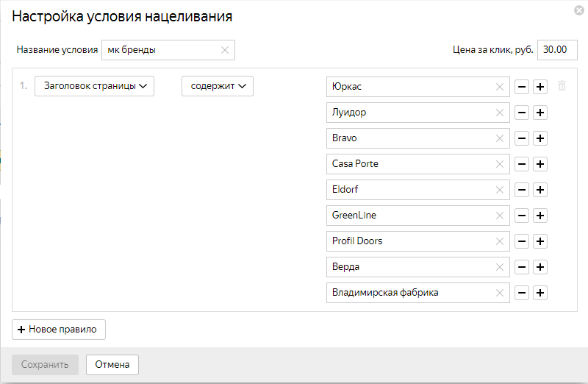Remove the Eldorf row with minus

click(521, 190)
